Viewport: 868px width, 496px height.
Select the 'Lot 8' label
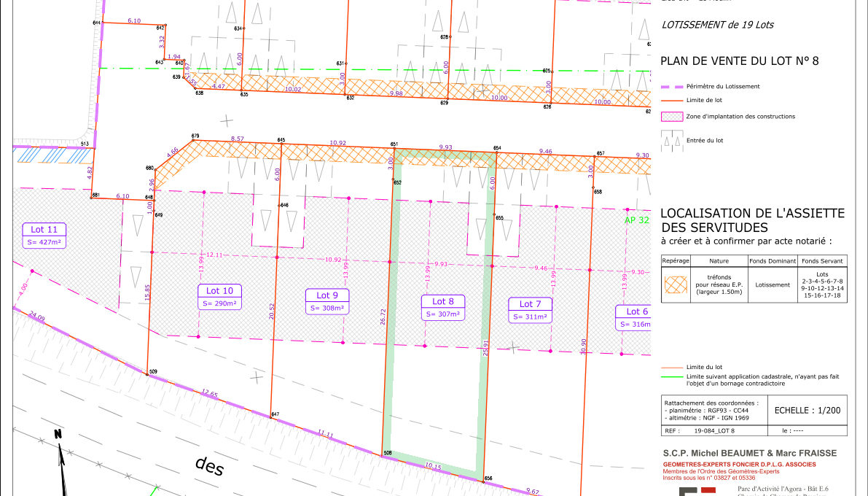coord(443,301)
